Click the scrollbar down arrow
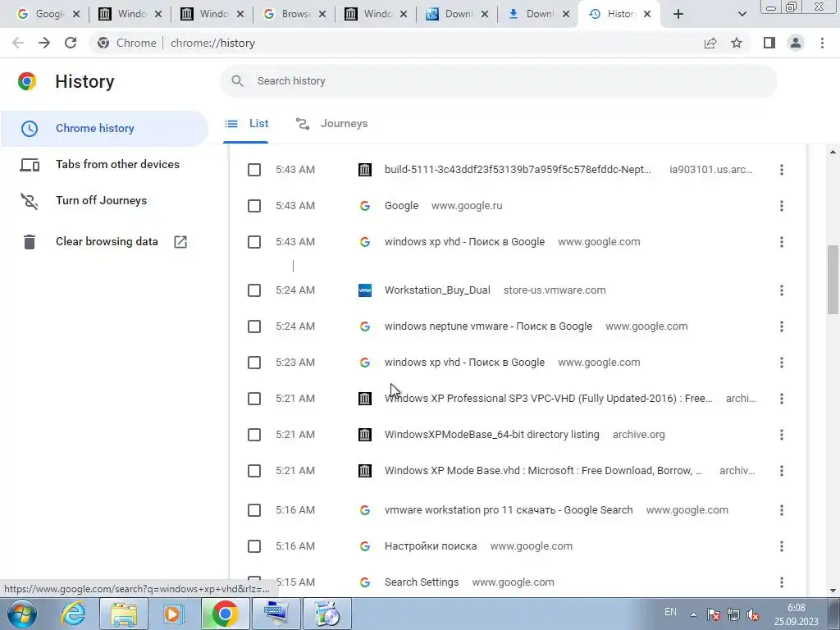This screenshot has width=840, height=630. (833, 591)
